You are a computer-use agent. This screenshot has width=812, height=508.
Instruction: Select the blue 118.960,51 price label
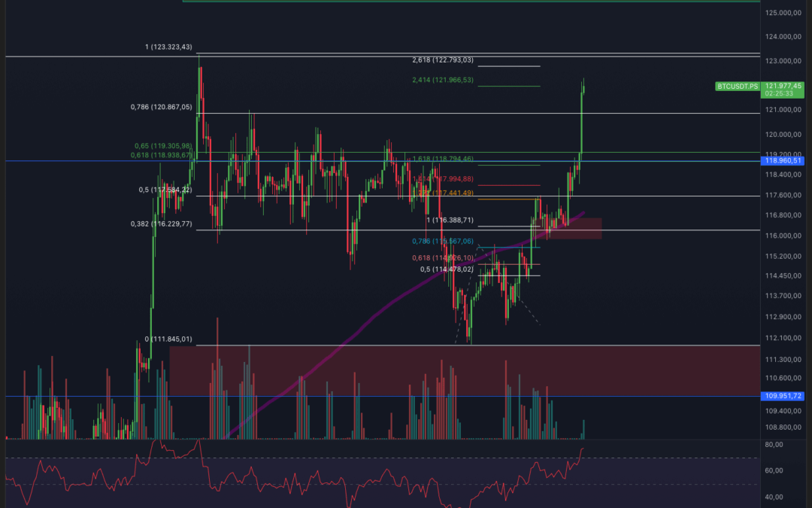tap(783, 161)
